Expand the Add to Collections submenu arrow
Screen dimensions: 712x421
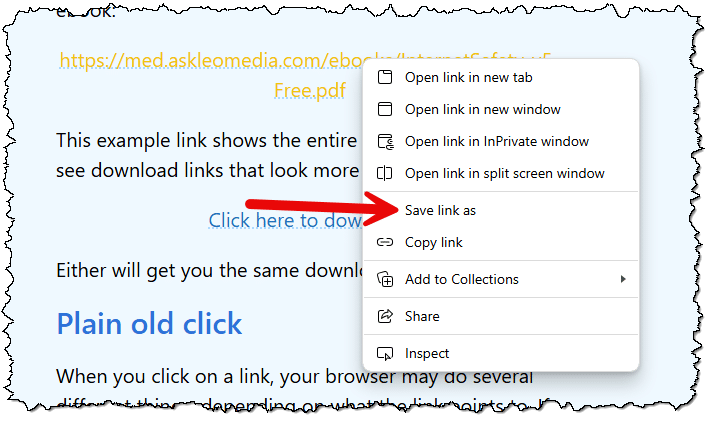pyautogui.click(x=623, y=279)
